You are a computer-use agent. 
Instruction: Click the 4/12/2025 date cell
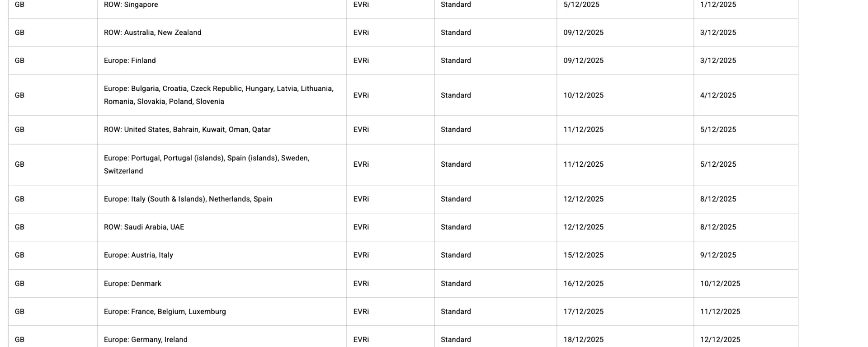coord(718,95)
